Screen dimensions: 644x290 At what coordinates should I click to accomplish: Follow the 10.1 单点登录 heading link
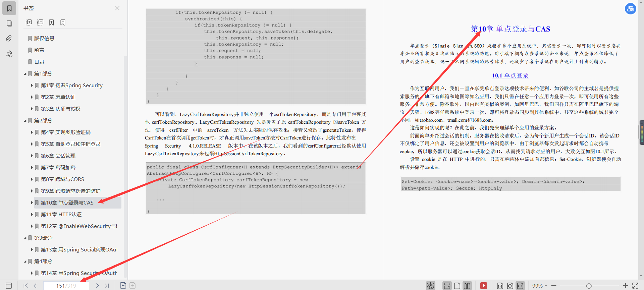tap(511, 75)
